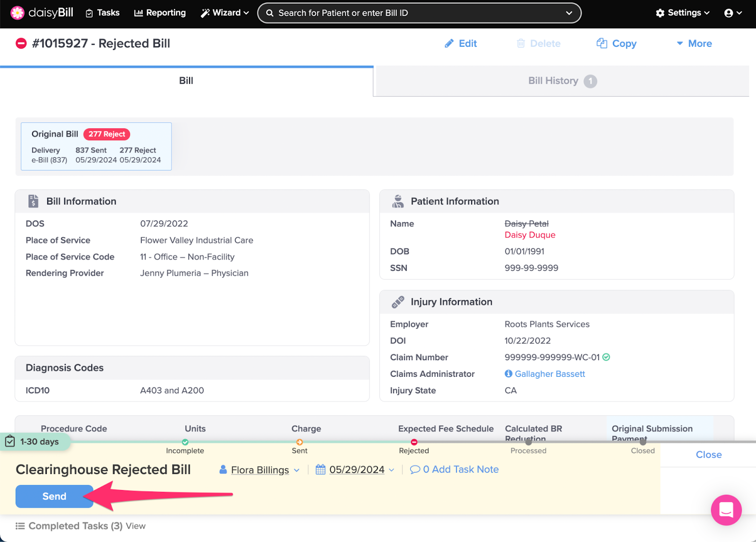This screenshot has height=542, width=756.
Task: Open Reporting in top navigation
Action: (x=160, y=13)
